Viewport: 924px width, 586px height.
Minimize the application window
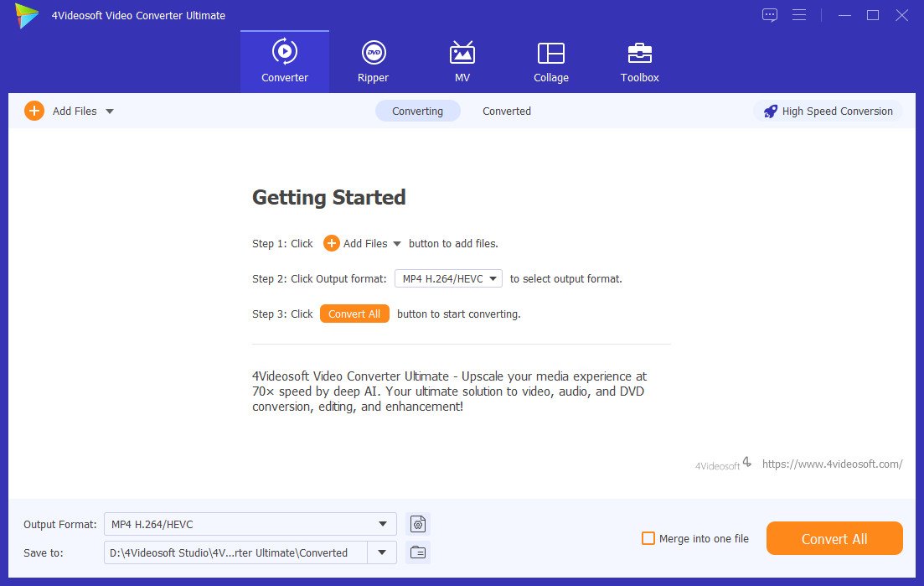tap(844, 15)
